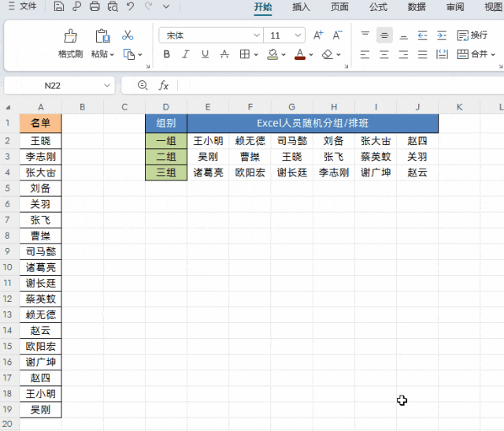Undo the last action
The width and height of the screenshot is (504, 431).
130,6
